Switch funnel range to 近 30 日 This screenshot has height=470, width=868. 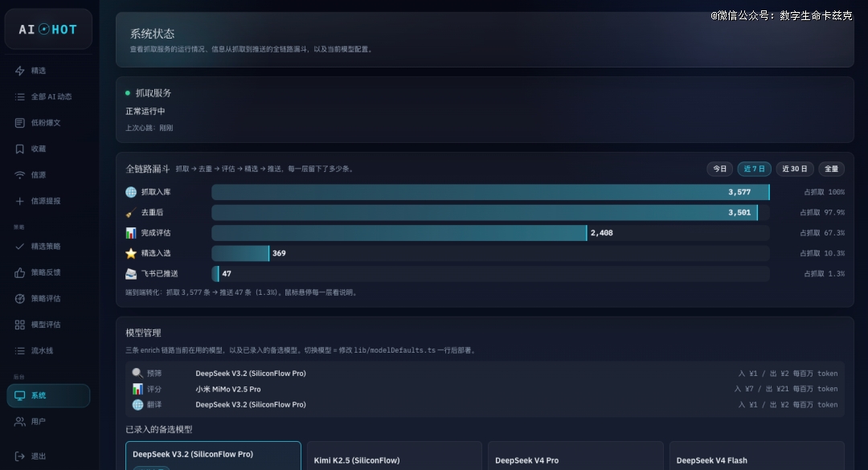794,169
